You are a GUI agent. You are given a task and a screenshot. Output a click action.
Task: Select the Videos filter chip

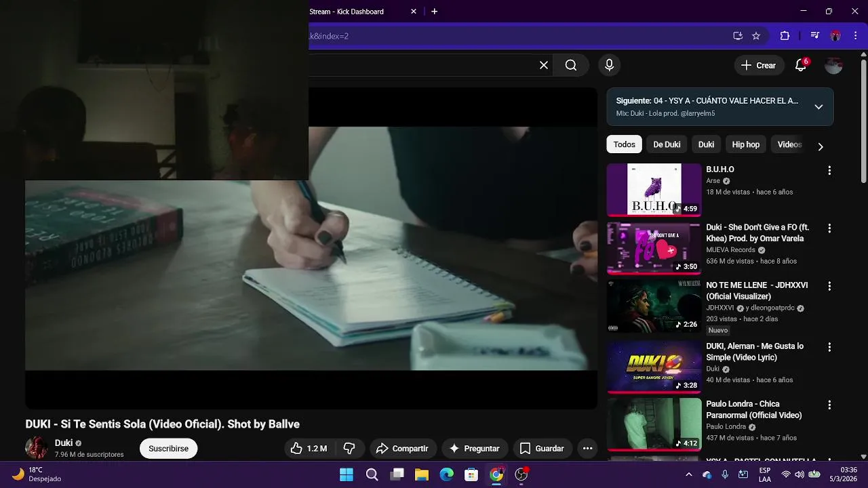[789, 144]
